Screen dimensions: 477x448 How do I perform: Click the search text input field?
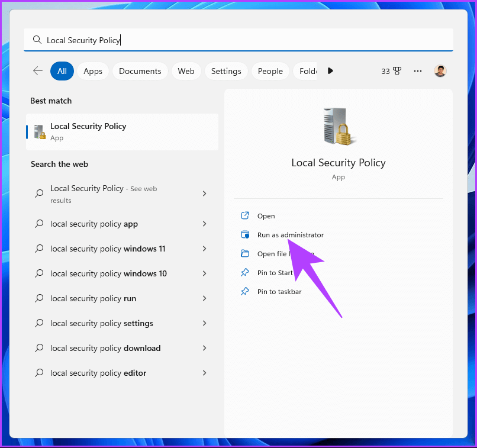238,40
